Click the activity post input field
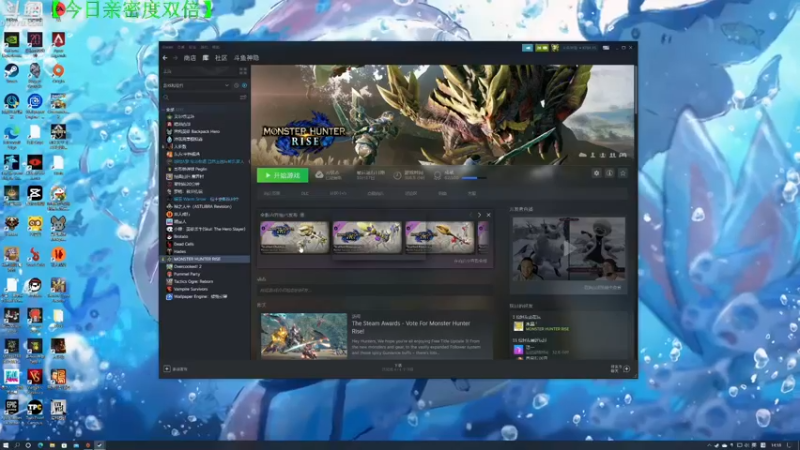 [375, 290]
